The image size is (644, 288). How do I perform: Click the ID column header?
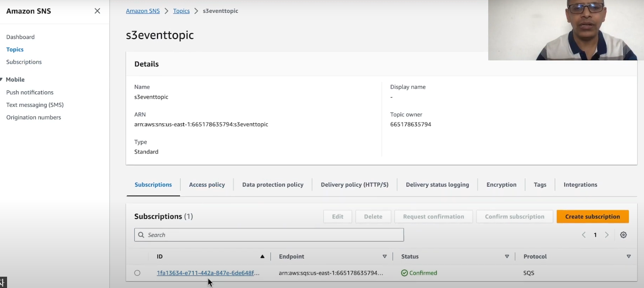click(160, 257)
